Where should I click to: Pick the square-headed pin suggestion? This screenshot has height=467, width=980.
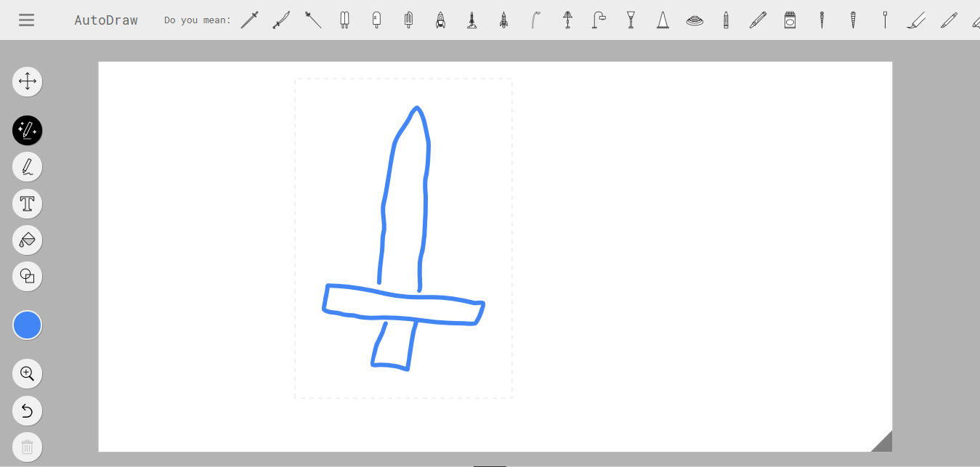(885, 20)
